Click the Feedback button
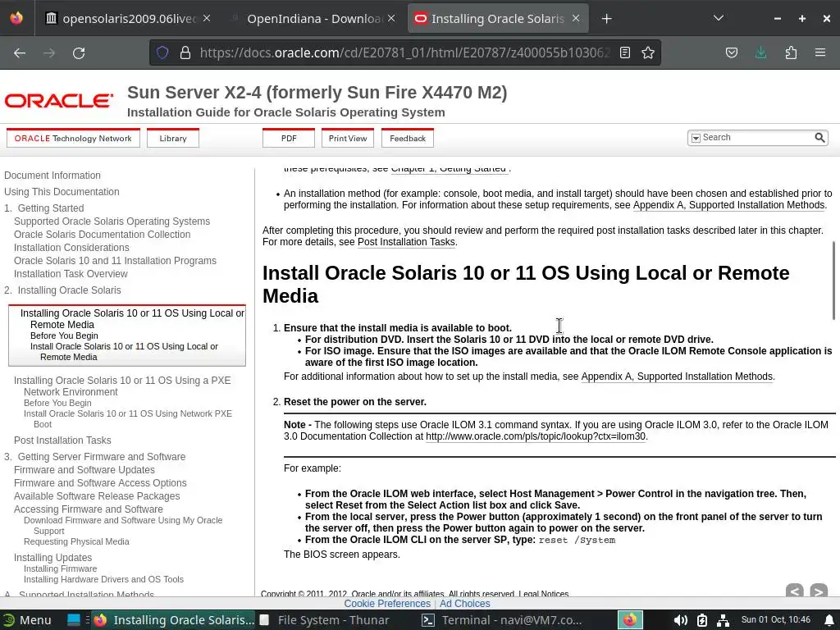Screen dimensions: 840x630 pos(408,138)
